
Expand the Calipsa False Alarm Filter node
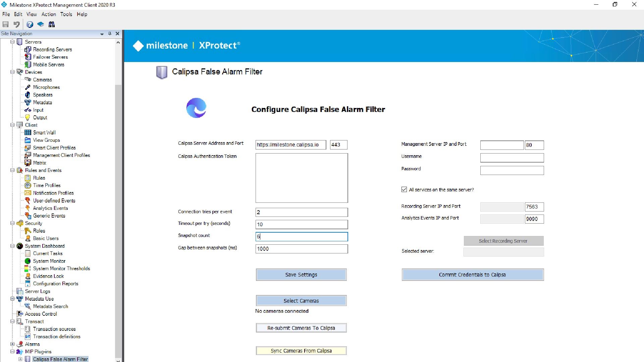pos(20,359)
